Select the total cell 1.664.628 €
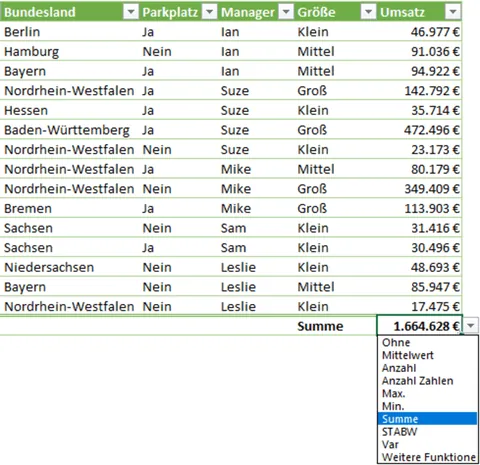480x465 pixels. [x=419, y=325]
